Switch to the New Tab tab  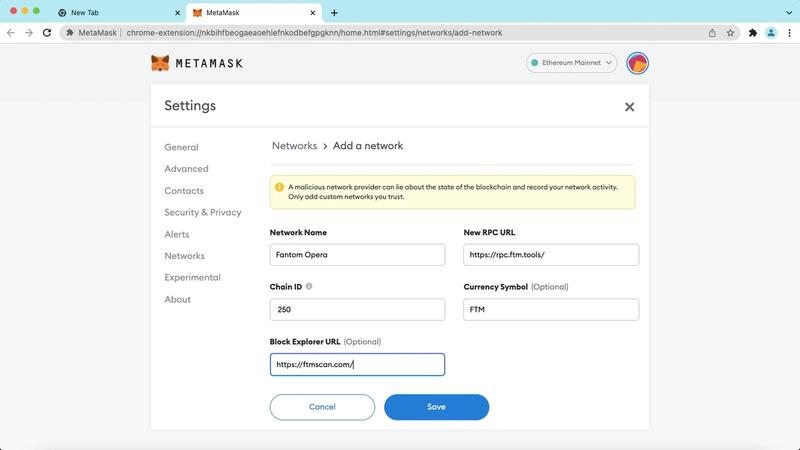[119, 13]
